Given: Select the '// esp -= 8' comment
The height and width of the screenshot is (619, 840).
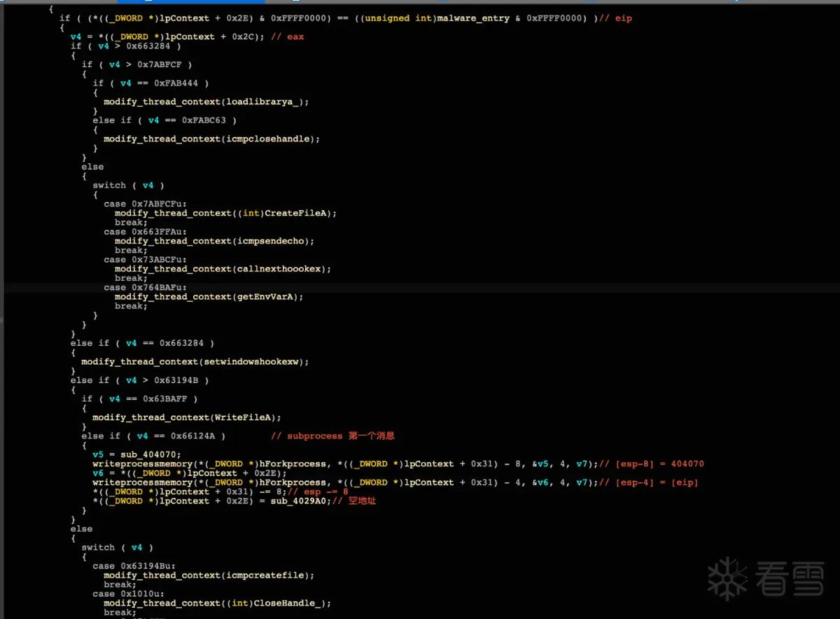Looking at the screenshot, I should 320,492.
